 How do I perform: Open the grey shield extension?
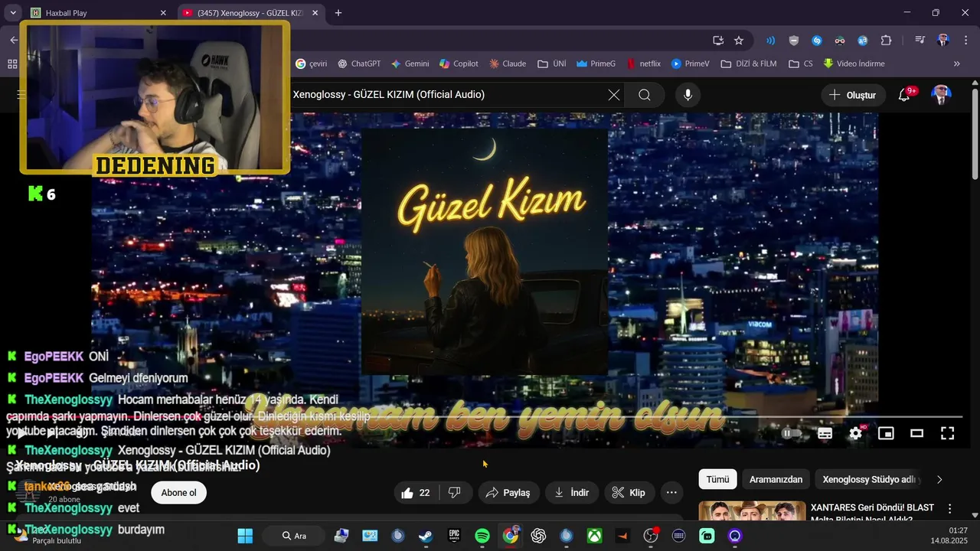click(x=794, y=41)
